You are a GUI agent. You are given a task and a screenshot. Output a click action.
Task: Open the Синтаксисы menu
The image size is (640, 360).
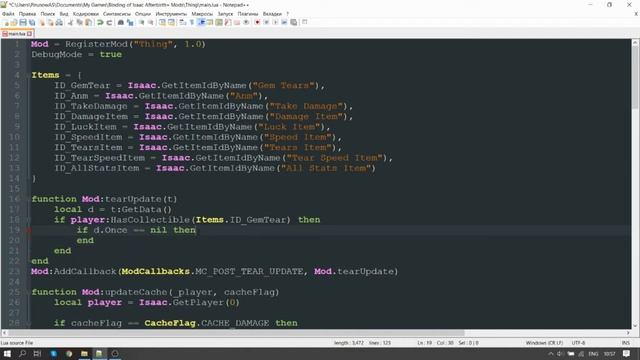point(117,13)
